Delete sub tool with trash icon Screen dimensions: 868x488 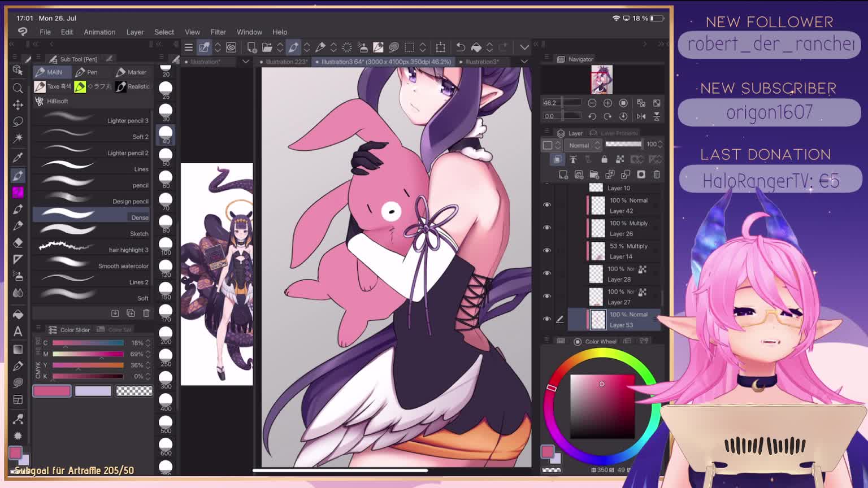[146, 313]
